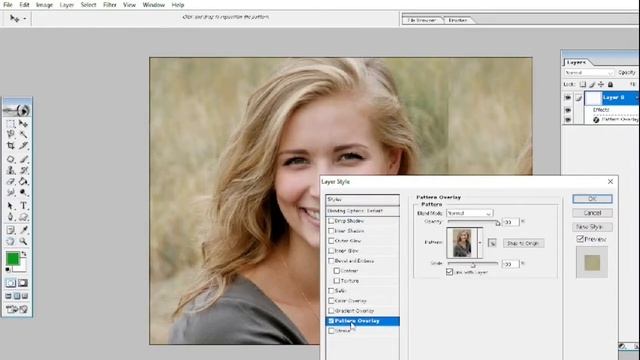The image size is (640, 360).
Task: Select the Paint Bucket tool
Action: [23, 181]
